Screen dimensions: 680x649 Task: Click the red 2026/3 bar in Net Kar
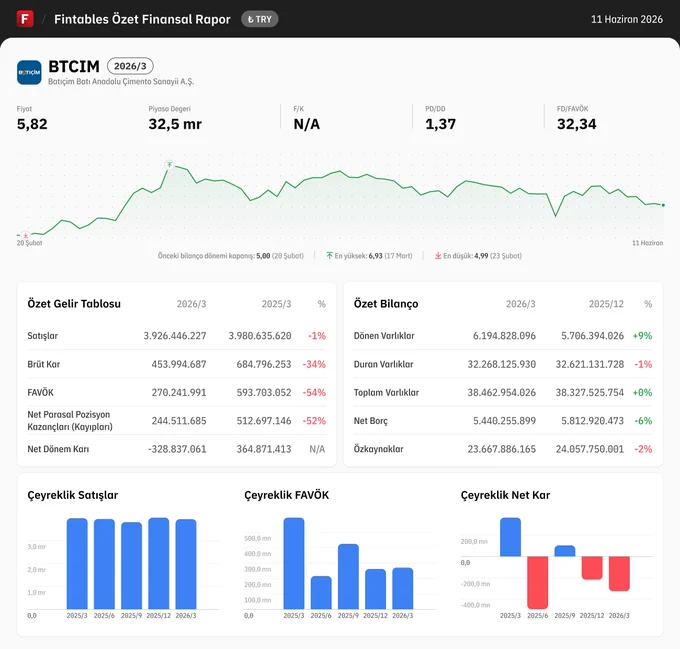tap(619, 574)
